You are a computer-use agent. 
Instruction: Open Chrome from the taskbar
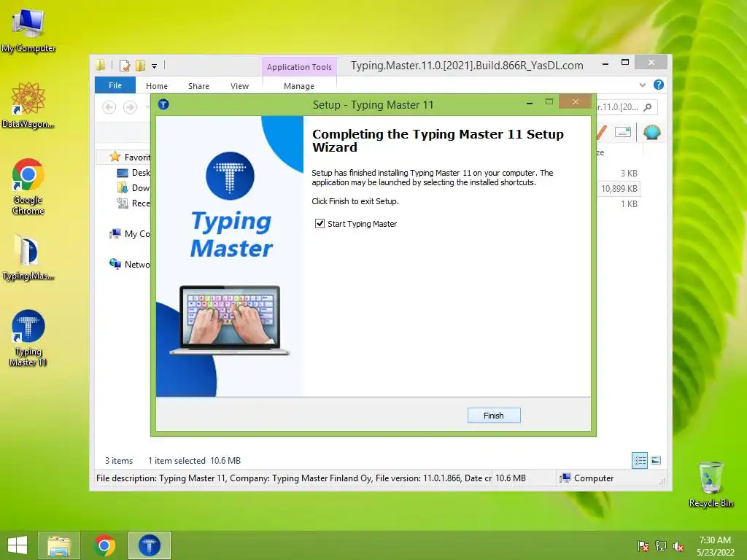[x=104, y=545]
